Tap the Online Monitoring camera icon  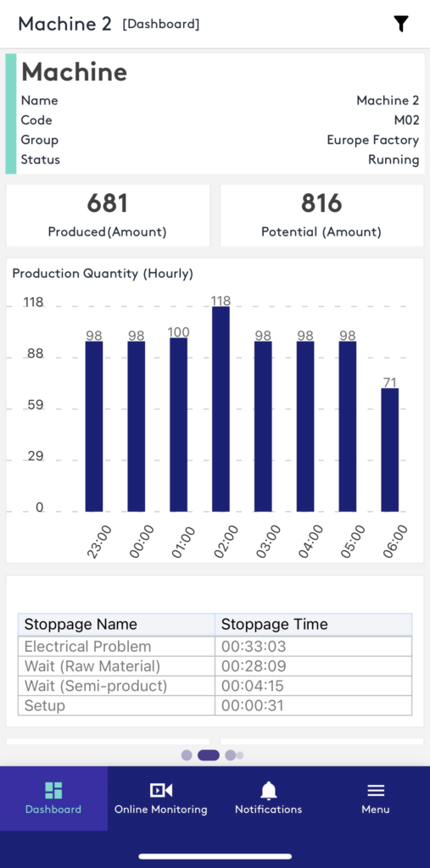tap(160, 790)
